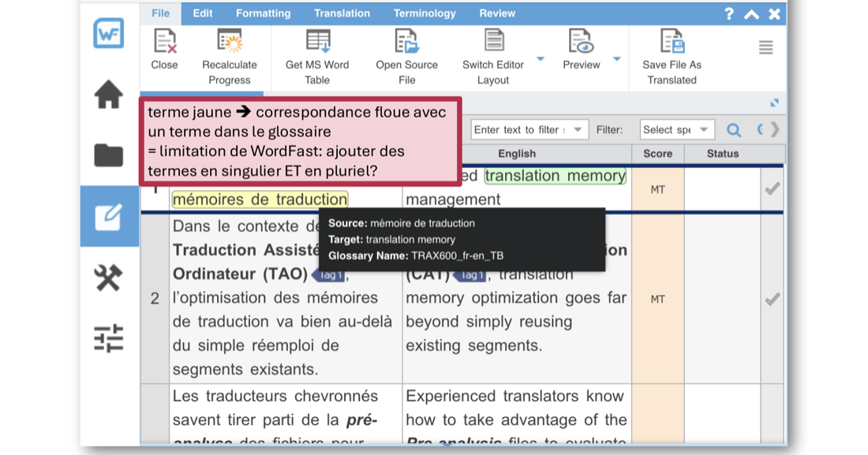Open the Filter select special dropdown
868x455 pixels.
tap(704, 129)
